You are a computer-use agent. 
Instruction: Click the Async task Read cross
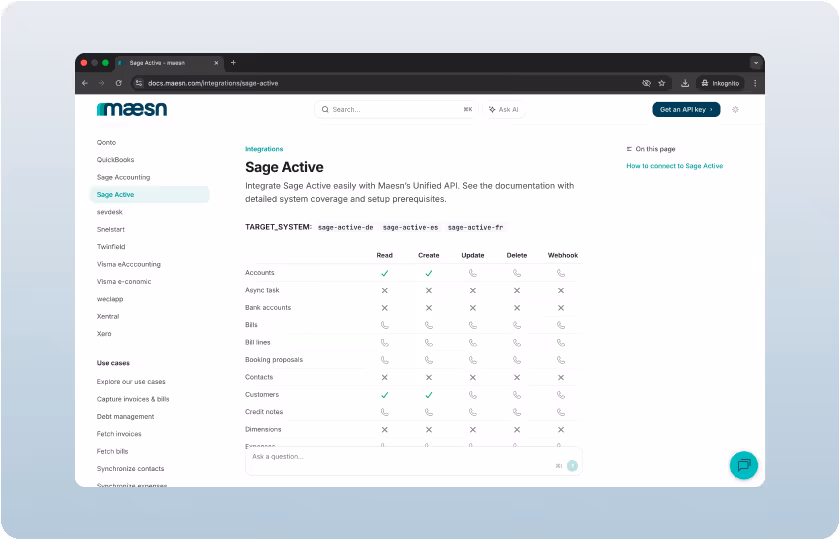click(385, 290)
